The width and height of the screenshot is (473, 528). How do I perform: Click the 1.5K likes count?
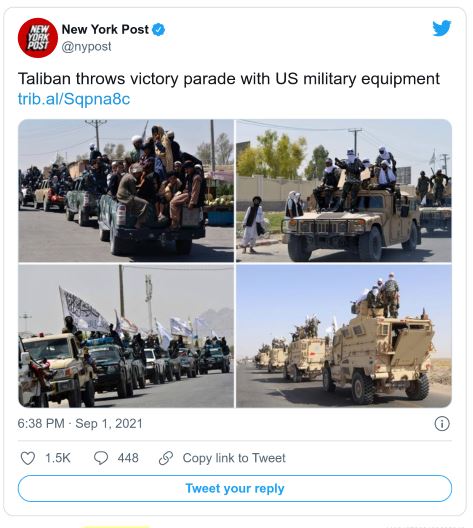pos(58,458)
